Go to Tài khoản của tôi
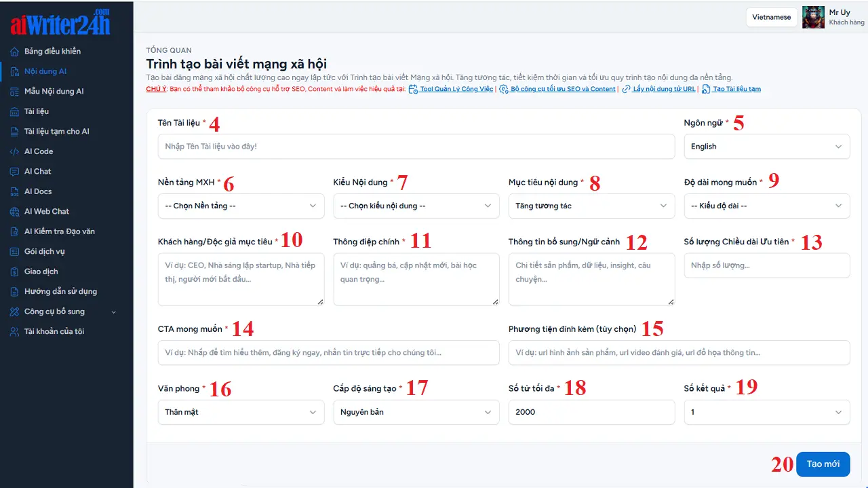 tap(54, 332)
